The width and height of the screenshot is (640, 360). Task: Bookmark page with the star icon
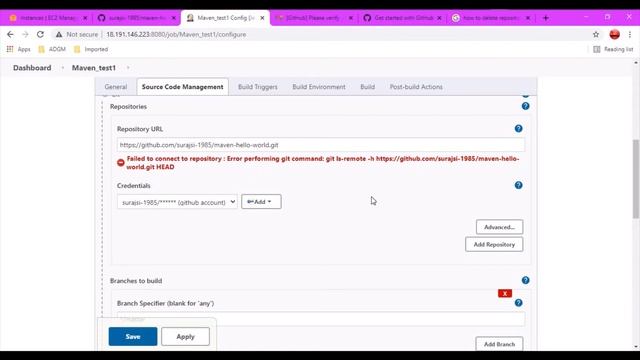pos(596,35)
